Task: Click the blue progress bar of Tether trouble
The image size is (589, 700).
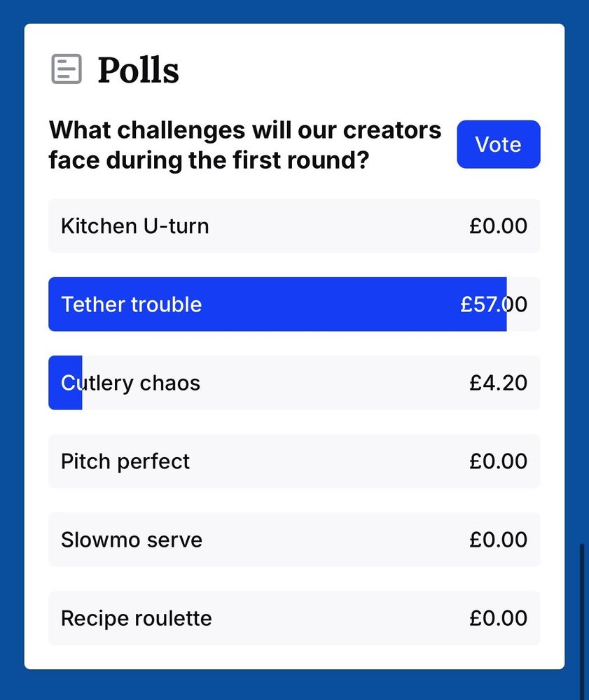Action: (277, 304)
